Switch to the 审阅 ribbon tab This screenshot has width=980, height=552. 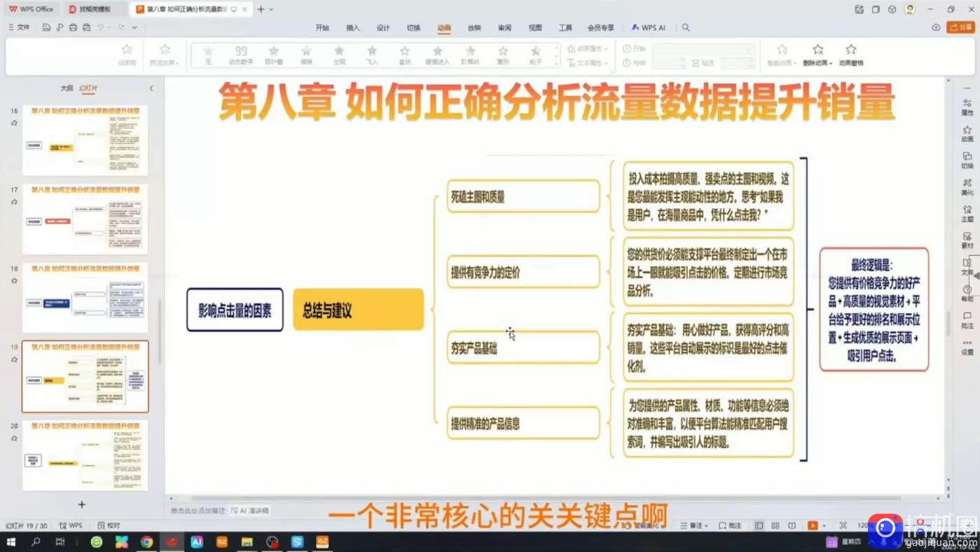505,28
